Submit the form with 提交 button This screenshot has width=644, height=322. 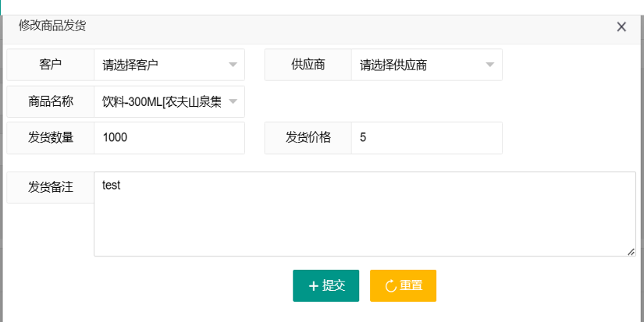coord(326,285)
